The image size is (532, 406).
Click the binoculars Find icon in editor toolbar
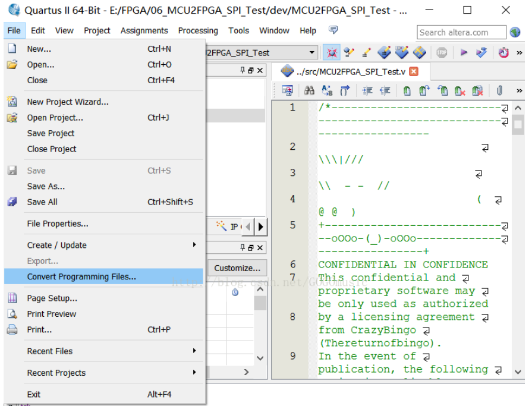309,90
